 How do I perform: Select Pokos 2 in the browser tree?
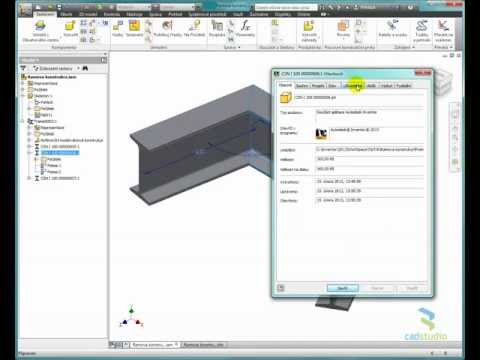click(x=54, y=172)
